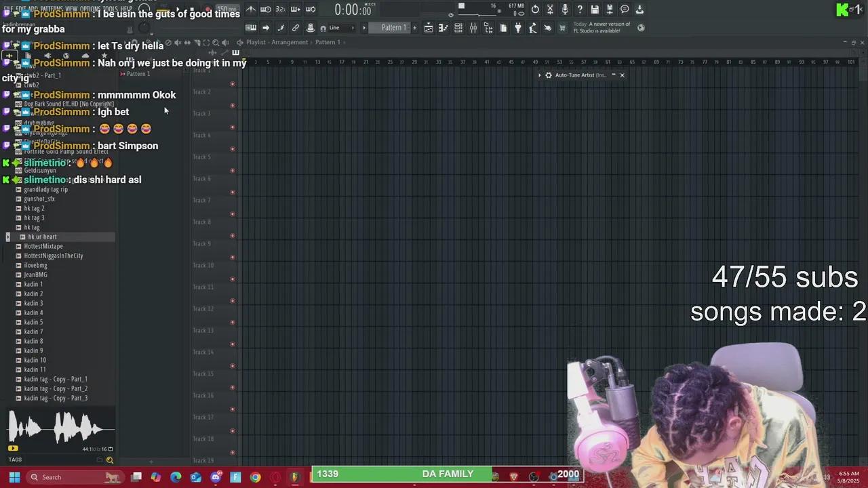Expand the Auto-Tune Artist window arrow
The image size is (868, 488).
[x=540, y=75]
